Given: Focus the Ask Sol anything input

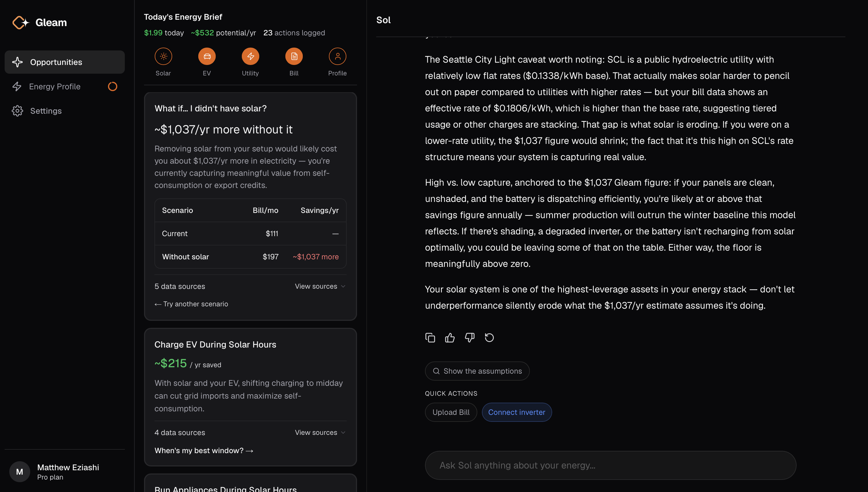Looking at the screenshot, I should pyautogui.click(x=610, y=465).
